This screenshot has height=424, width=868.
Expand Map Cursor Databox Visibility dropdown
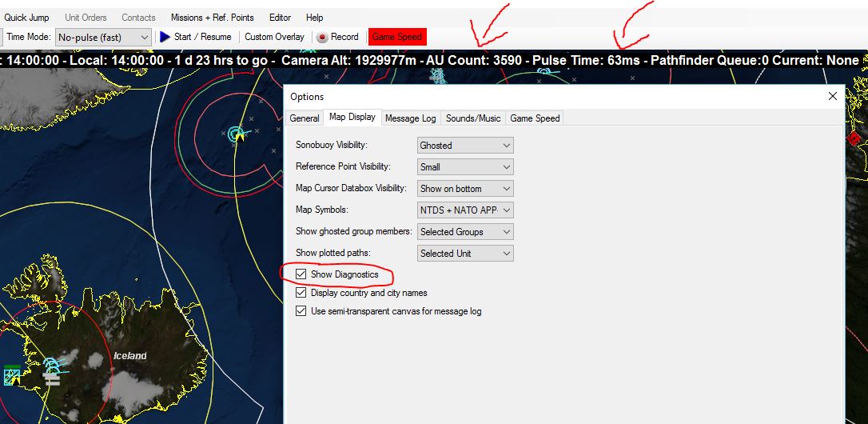click(465, 189)
